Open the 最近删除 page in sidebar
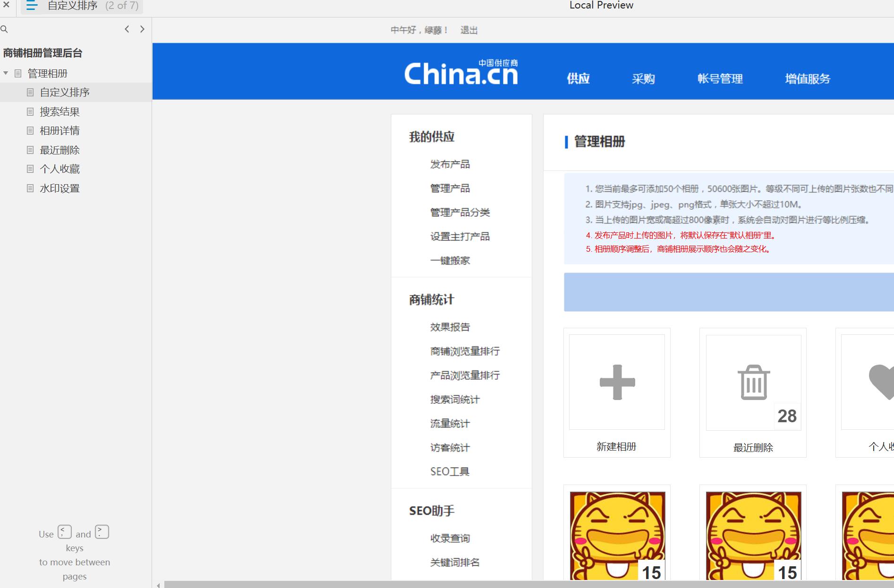This screenshot has height=588, width=894. click(x=60, y=150)
